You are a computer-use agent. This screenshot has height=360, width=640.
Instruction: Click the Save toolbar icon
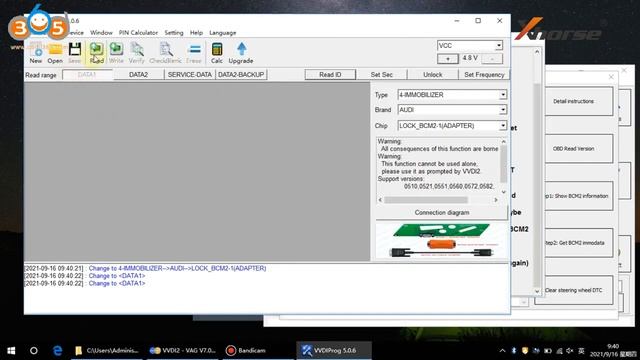[75, 53]
